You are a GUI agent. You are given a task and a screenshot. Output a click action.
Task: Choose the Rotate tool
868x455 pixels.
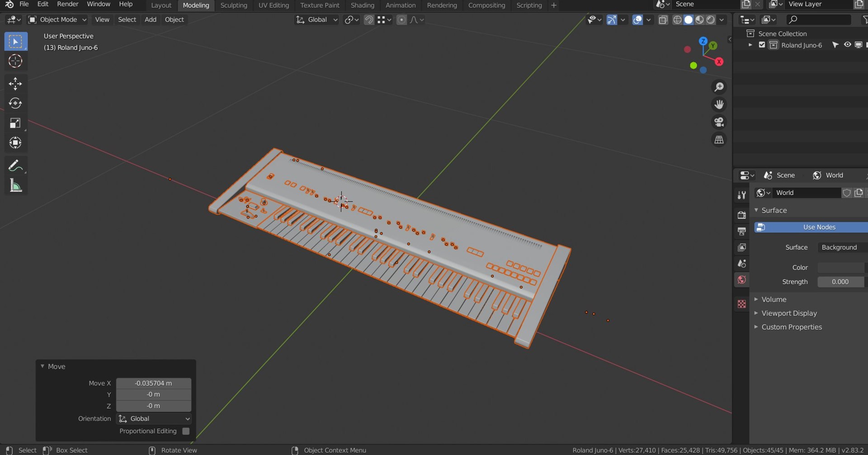click(x=15, y=104)
